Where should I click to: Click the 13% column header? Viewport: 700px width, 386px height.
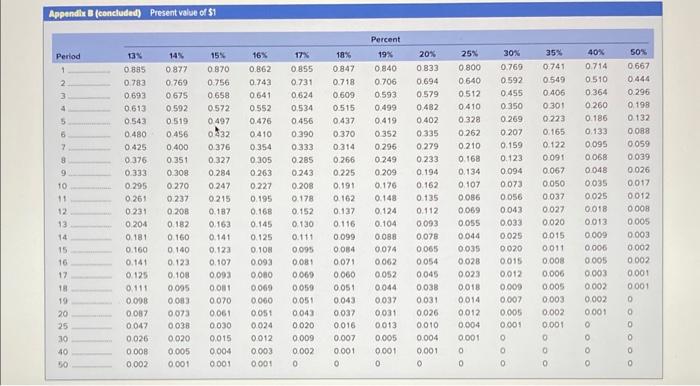click(x=134, y=56)
